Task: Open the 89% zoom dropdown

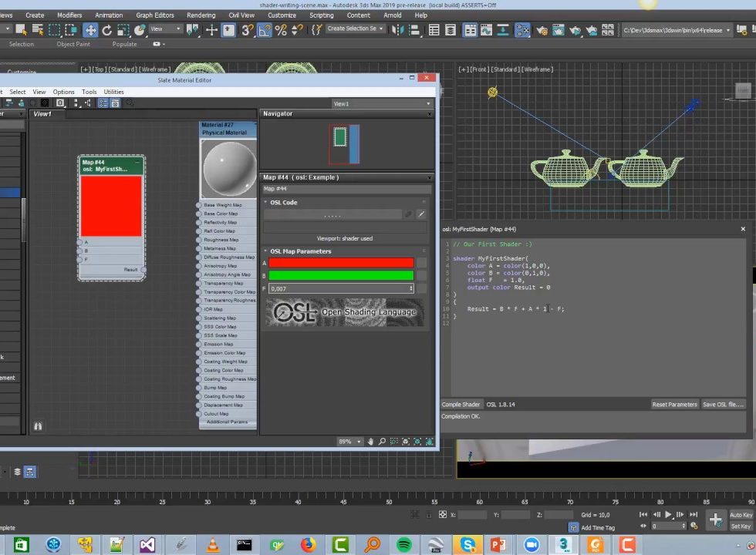Action: point(349,441)
